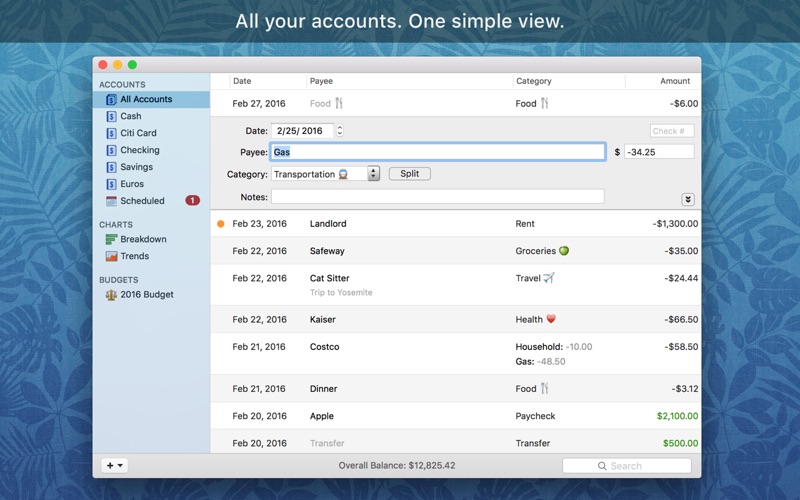The width and height of the screenshot is (800, 500).
Task: Open the Scheduled transactions calendar icon
Action: point(111,201)
